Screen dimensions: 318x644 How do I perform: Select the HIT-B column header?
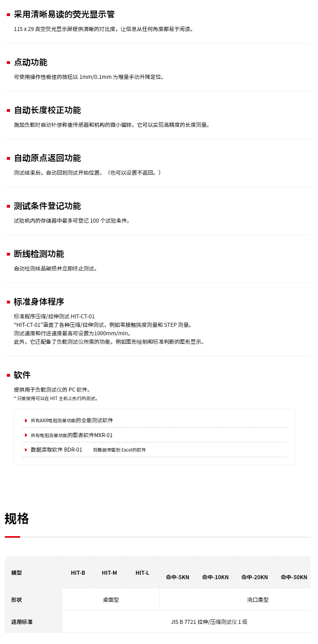tap(78, 573)
